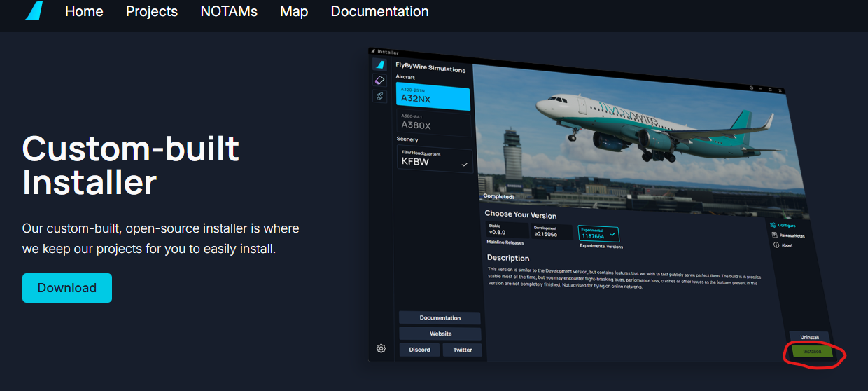Viewport: 868px width, 391px height.
Task: Click the installer Website button
Action: pos(441,334)
